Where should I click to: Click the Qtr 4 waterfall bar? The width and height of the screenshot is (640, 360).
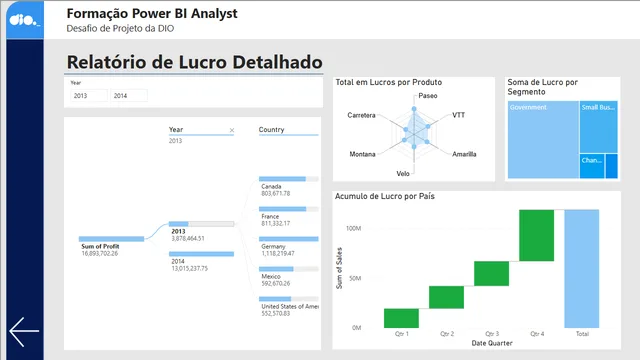click(536, 236)
